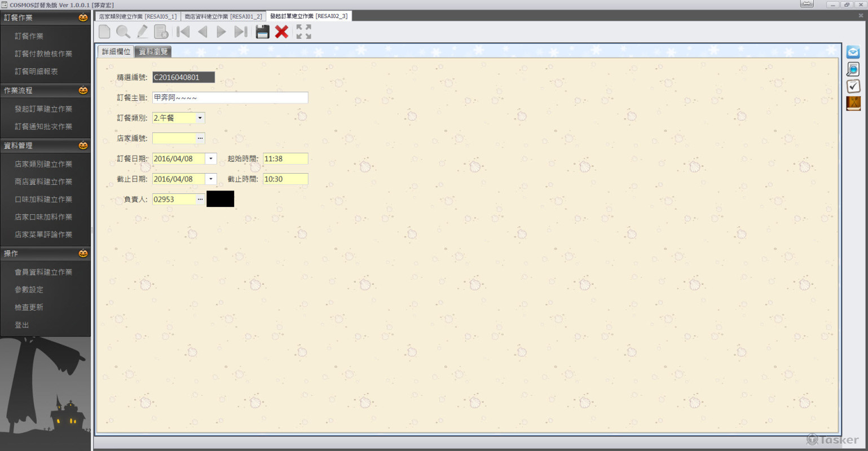
Task: Click the 起始時間 time field
Action: [285, 158]
